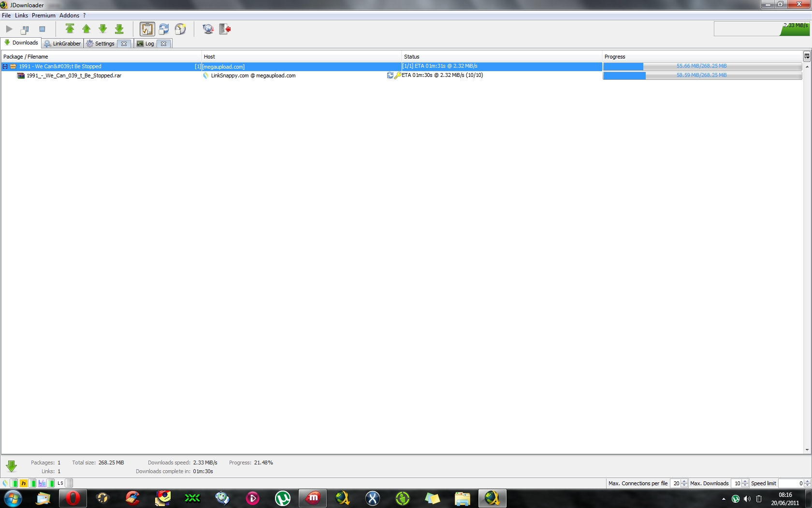Screen dimensions: 812x508
Task: Click LinkSnappy premium account icon in status bar
Action: tap(5, 483)
